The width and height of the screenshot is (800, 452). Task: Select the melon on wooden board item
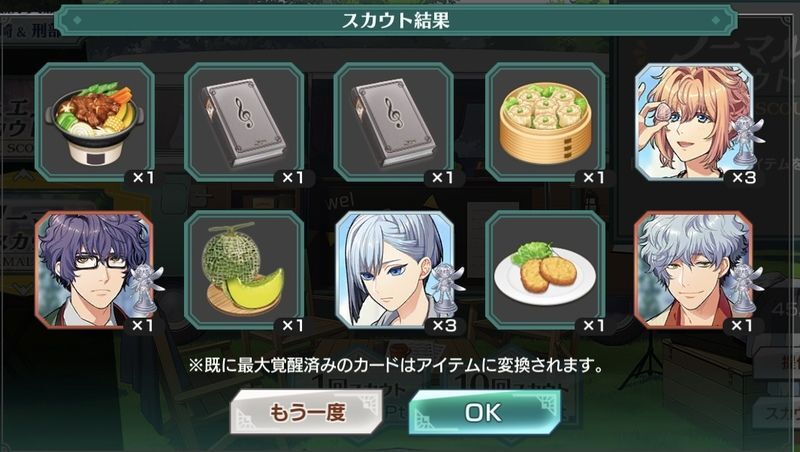(x=244, y=270)
